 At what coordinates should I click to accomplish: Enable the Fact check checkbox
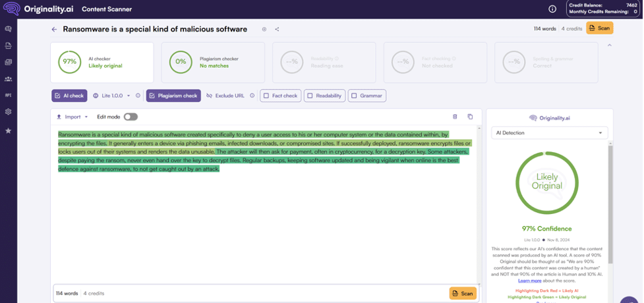(266, 96)
